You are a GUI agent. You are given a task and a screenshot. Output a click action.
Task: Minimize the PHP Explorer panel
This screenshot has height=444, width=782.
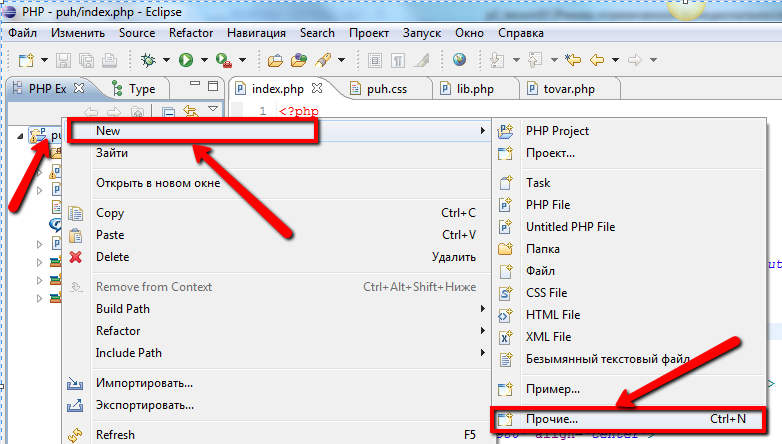(195, 84)
